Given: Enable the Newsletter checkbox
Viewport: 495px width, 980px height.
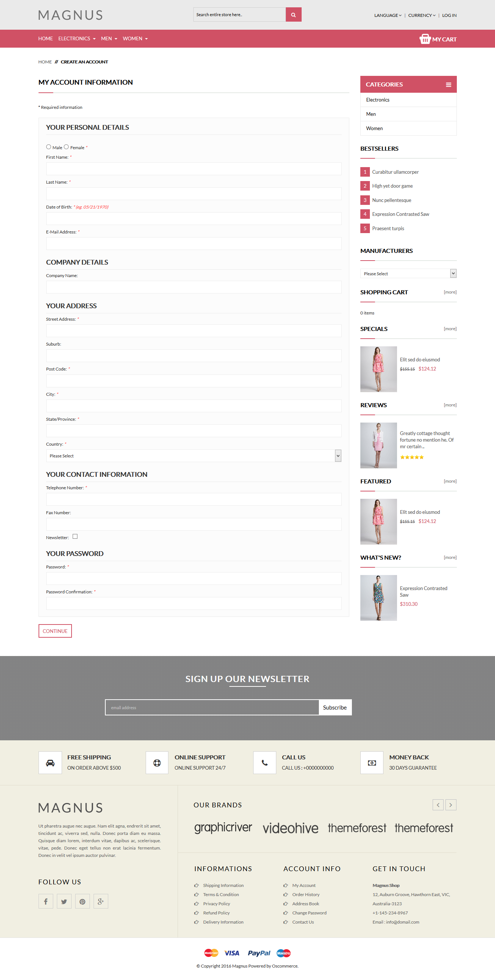Looking at the screenshot, I should pos(75,537).
